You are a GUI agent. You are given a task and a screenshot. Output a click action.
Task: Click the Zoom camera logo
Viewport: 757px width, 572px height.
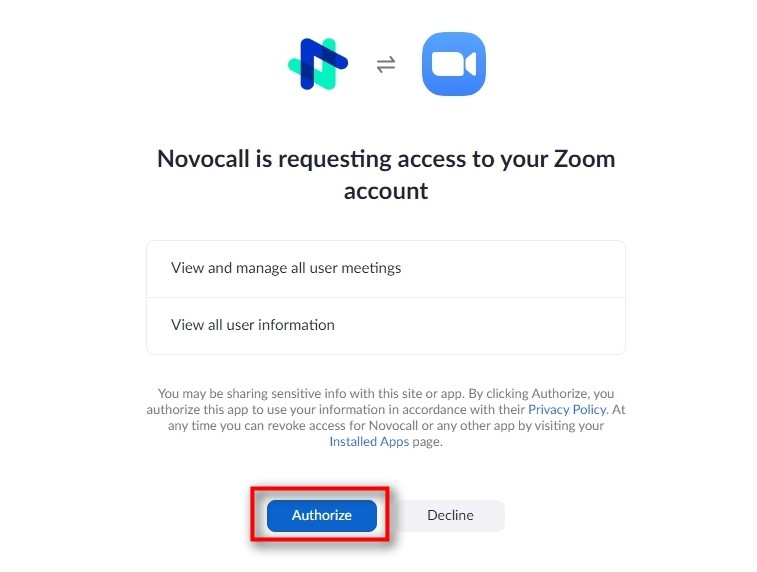(x=454, y=64)
